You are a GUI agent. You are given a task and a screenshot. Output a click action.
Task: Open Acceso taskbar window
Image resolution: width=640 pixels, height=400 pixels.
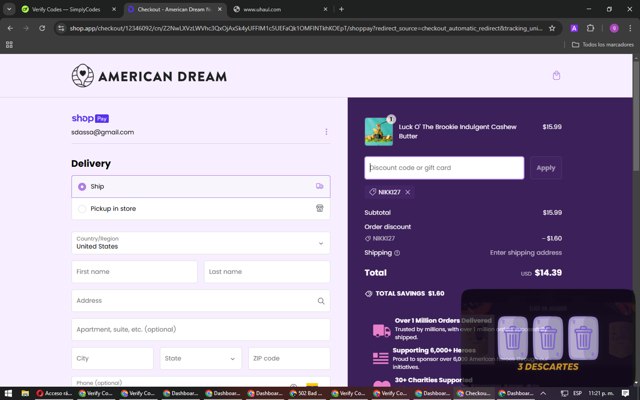(x=55, y=393)
